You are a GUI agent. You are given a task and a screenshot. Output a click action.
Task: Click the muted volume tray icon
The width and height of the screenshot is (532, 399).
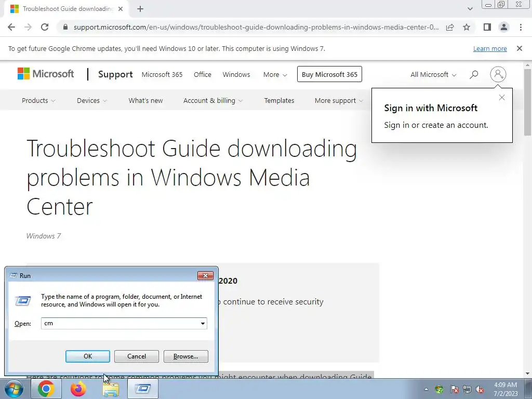click(x=480, y=389)
